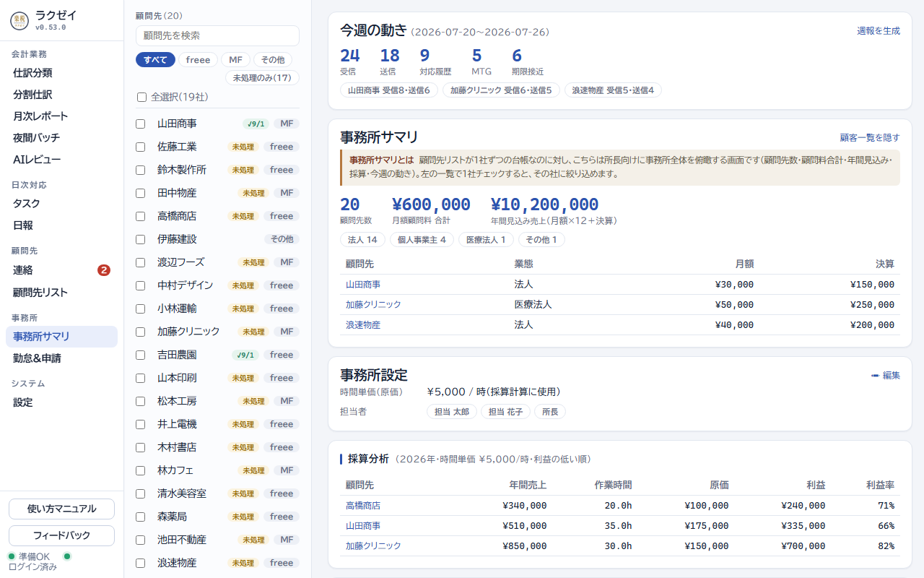924x578 pixels.
Task: Open 浪速物産 in the 事務所サマリ table
Action: click(x=363, y=325)
